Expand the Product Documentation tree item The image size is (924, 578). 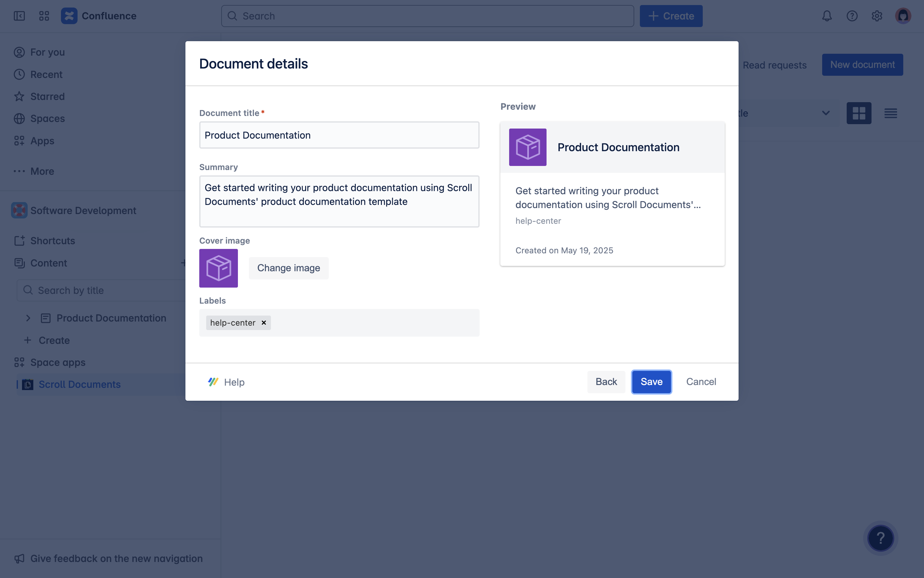28,318
